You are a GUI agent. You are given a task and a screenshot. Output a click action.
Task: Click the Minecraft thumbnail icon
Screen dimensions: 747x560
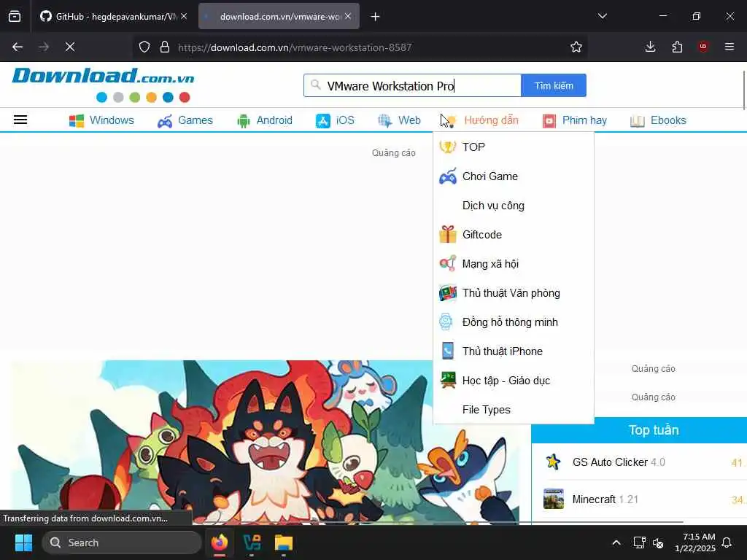pos(554,499)
